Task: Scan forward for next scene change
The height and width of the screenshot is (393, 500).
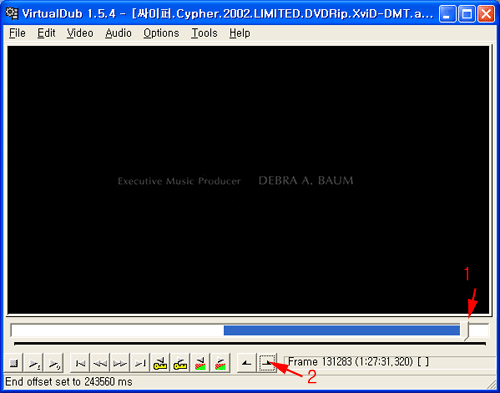Action: click(x=220, y=363)
